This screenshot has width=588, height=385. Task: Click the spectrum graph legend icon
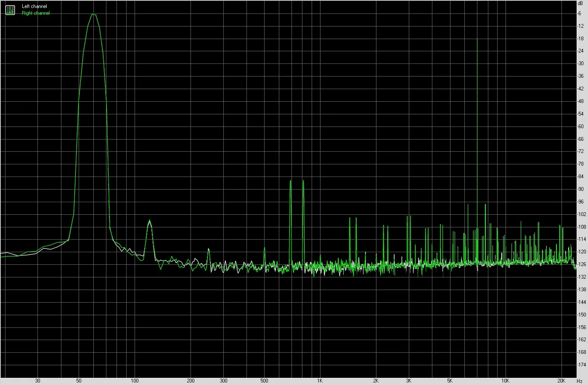coord(10,10)
